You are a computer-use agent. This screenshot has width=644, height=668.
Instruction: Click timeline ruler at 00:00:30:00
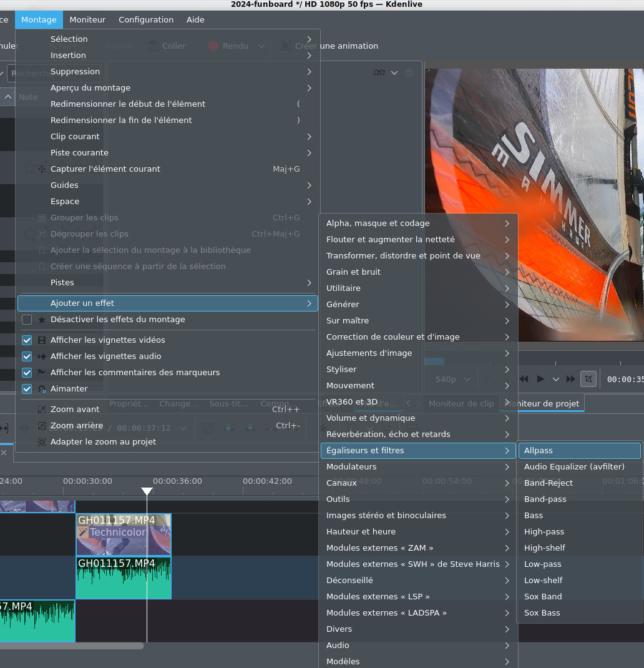pyautogui.click(x=88, y=481)
